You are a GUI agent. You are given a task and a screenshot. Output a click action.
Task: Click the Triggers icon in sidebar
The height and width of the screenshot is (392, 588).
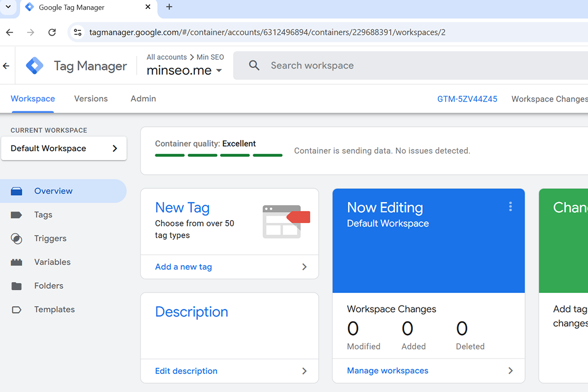[x=17, y=239]
